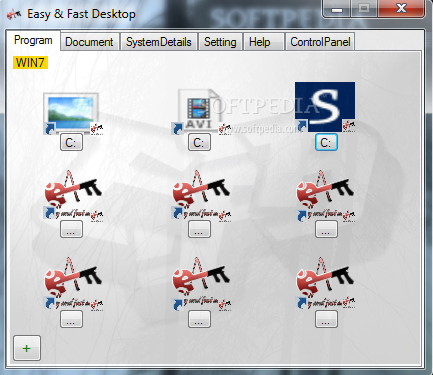Click browse button under bottom-row left icon

[71, 319]
